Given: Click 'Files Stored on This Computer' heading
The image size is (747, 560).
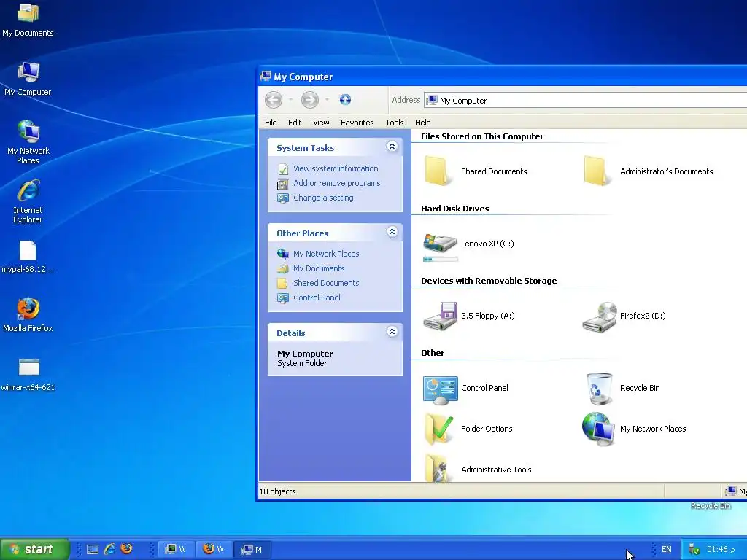Looking at the screenshot, I should tap(482, 136).
